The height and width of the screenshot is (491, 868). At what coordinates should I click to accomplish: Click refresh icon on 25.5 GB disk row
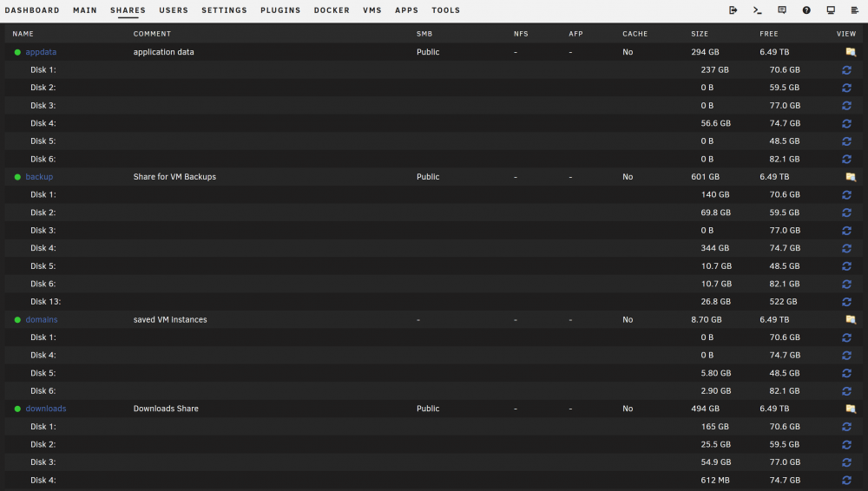point(846,444)
